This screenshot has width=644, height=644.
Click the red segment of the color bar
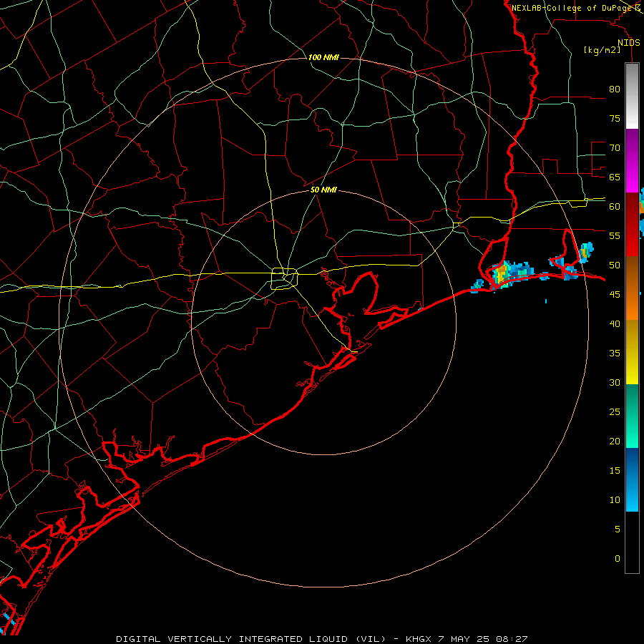coord(632,224)
